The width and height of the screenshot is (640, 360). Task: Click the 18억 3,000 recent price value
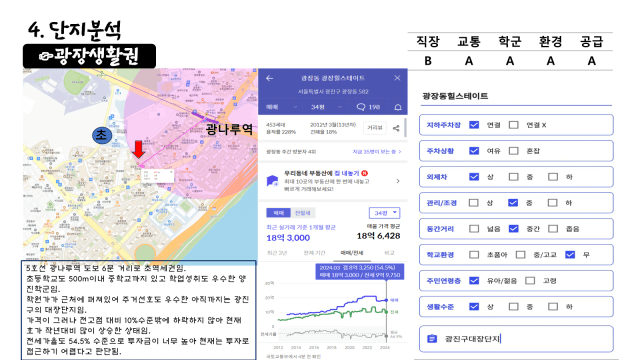(x=288, y=238)
